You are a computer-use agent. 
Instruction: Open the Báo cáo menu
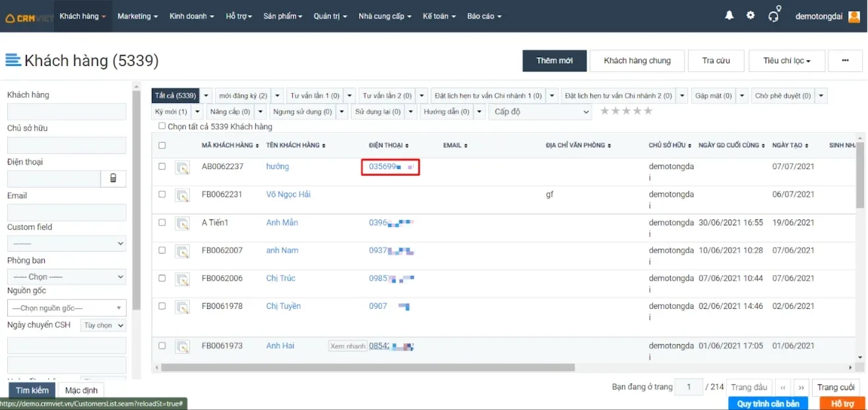tap(484, 16)
